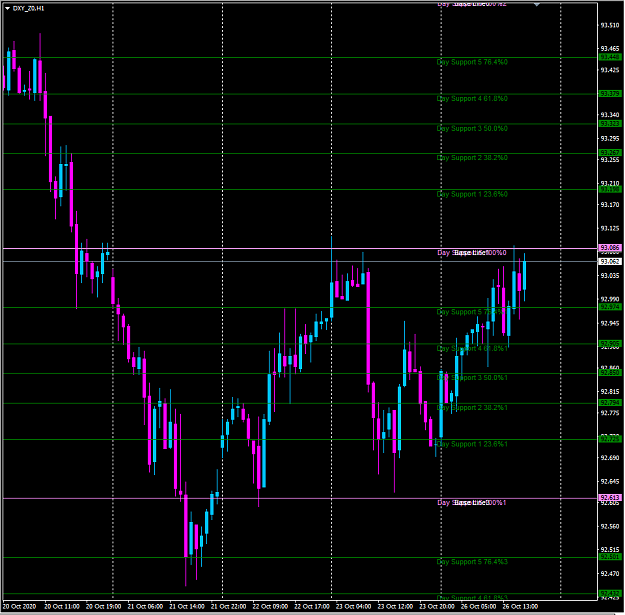Select the 92.794 green price level tag
625x615 pixels.
610,403
